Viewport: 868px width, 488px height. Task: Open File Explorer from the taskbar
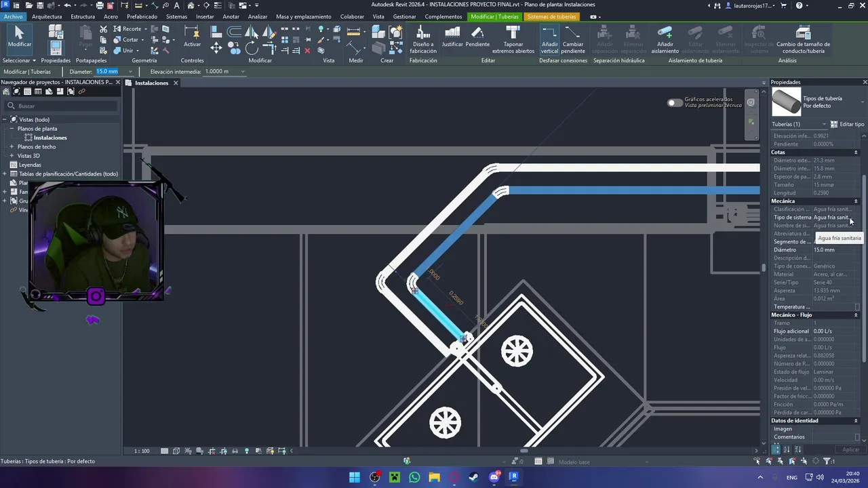(434, 477)
